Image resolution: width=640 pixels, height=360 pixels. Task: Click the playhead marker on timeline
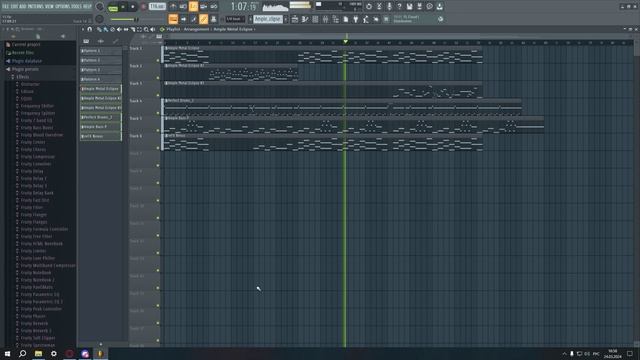pyautogui.click(x=345, y=42)
